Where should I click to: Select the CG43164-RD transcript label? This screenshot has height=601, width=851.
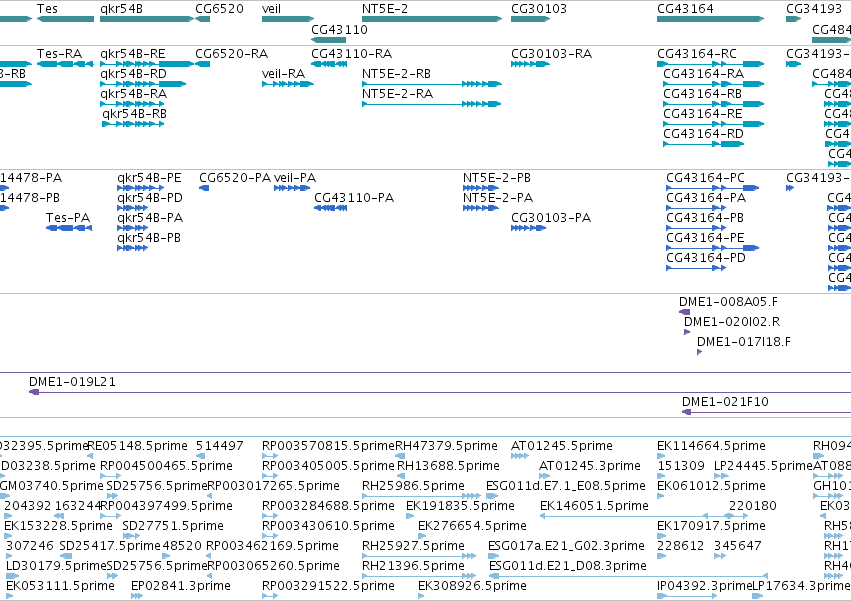tap(703, 134)
